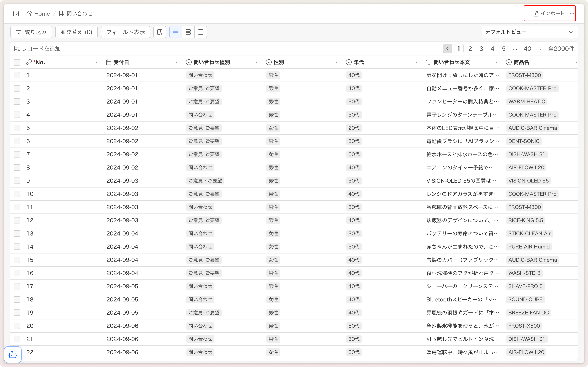This screenshot has width=588, height=367.
Task: Expand the 受付日 column header menu
Action: [175, 62]
